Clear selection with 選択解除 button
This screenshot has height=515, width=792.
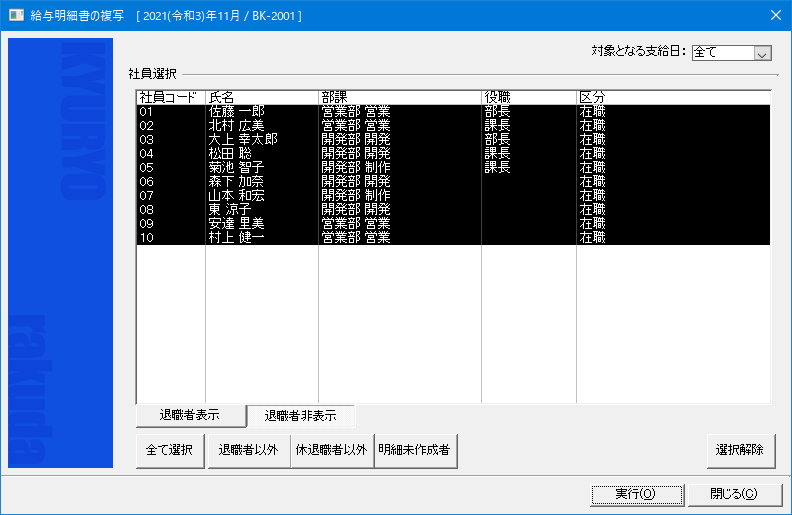740,450
